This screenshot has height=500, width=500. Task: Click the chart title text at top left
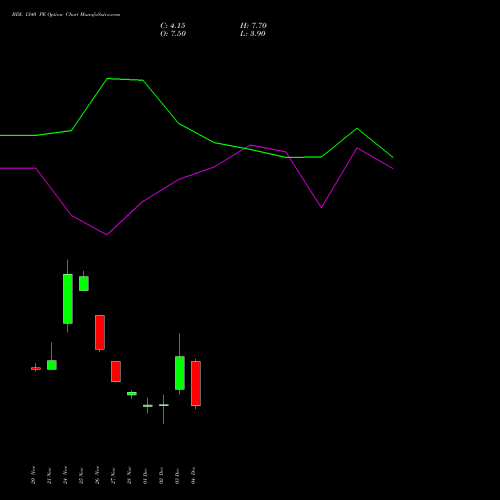(66, 15)
